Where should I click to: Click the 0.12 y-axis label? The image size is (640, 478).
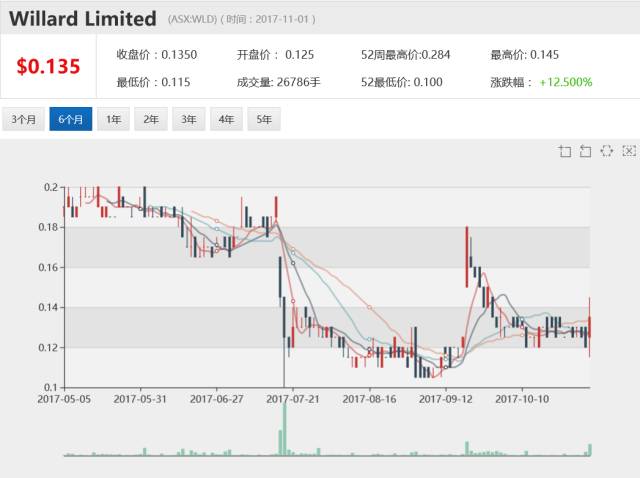49,347
